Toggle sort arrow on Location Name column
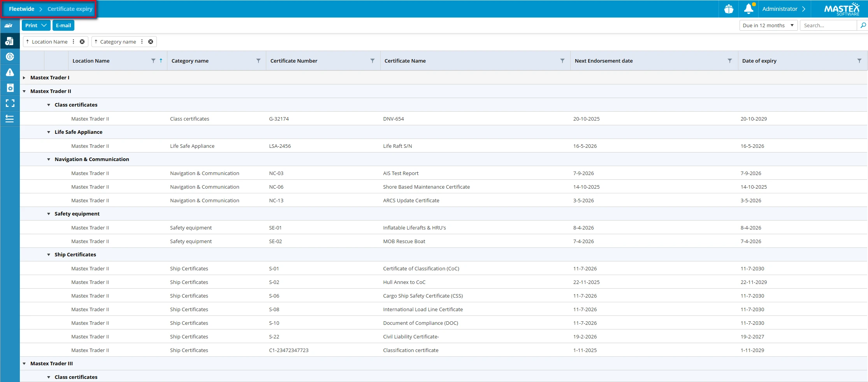 pos(161,61)
